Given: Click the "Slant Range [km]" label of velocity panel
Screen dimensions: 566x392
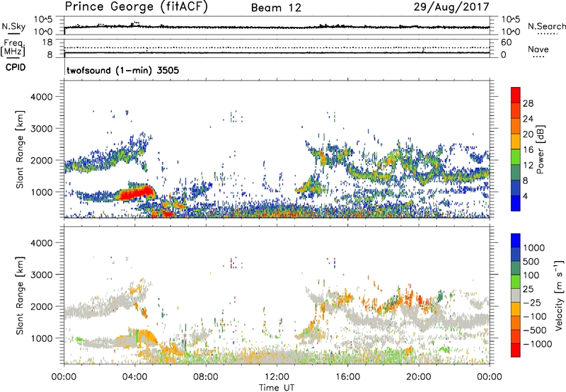Looking at the screenshot, I should tap(20, 295).
